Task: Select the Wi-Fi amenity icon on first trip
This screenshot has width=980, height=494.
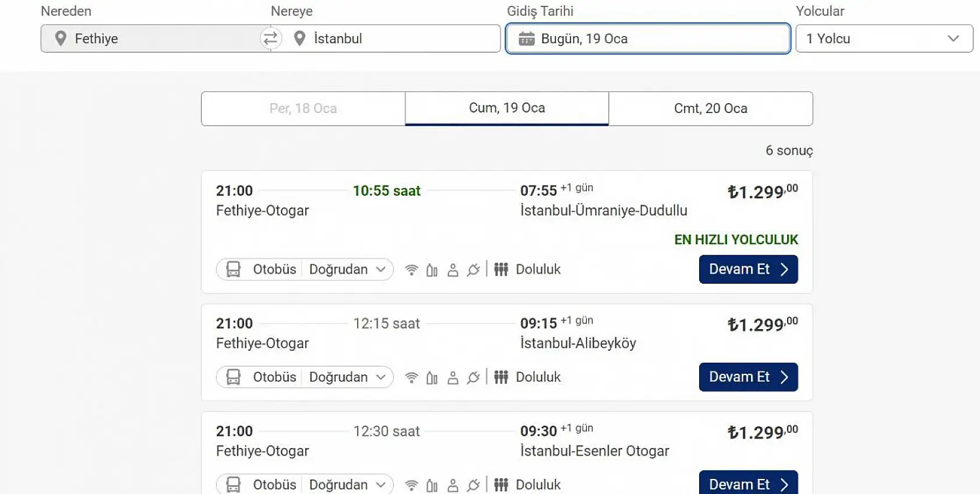Action: [x=411, y=269]
